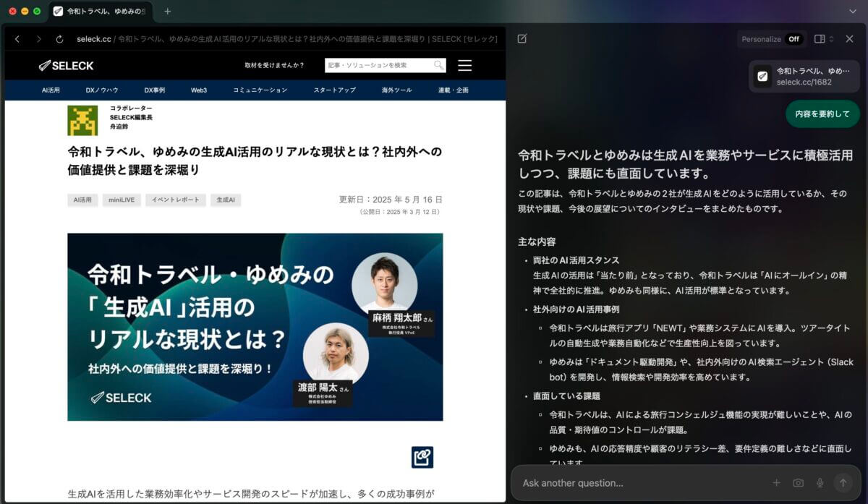Open the コミュニケーション navigation category

(260, 90)
